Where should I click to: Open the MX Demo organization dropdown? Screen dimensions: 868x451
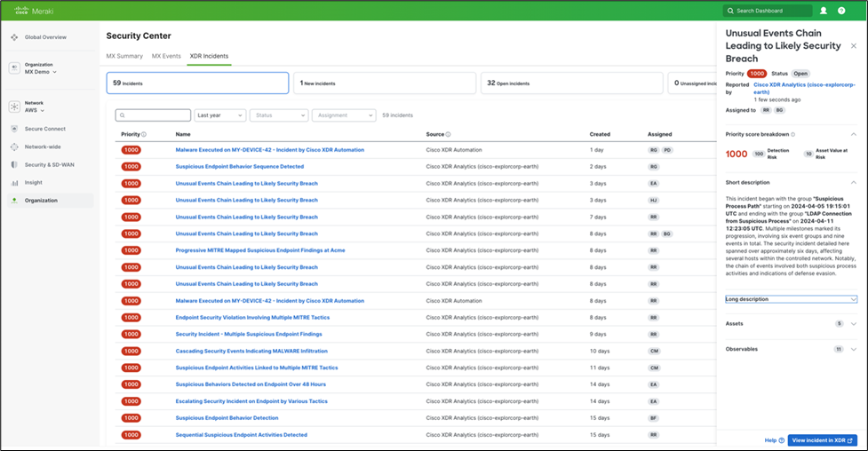[41, 72]
